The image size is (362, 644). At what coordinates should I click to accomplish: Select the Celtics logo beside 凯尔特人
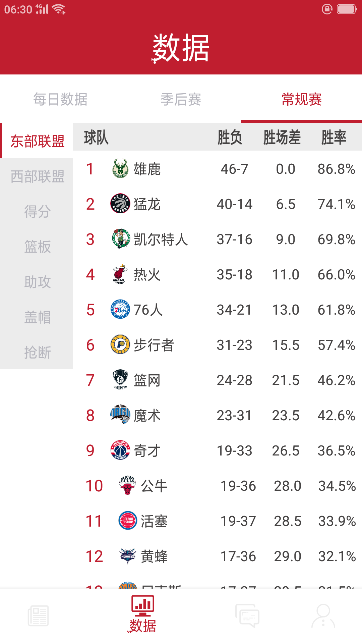pos(121,239)
